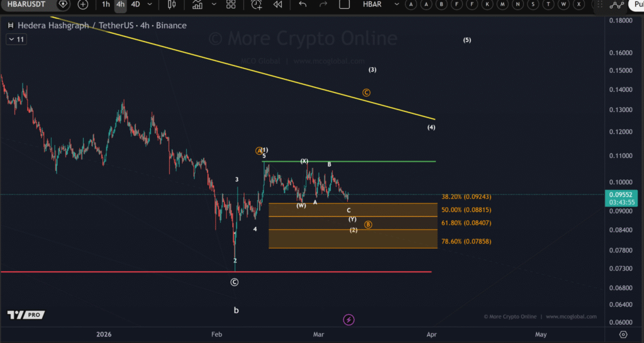This screenshot has height=343, width=644.
Task: Click the Feb date on time axis
Action: pos(216,334)
